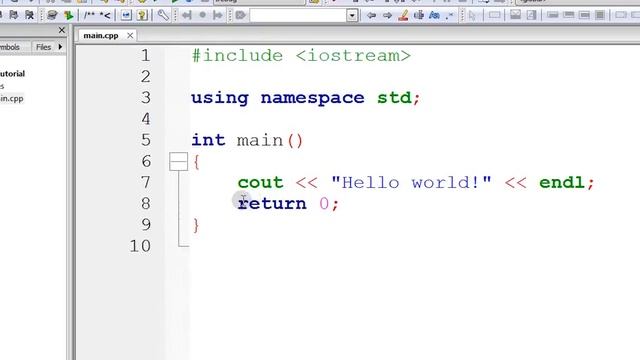Close the main.cpp editor tab
This screenshot has height=360, width=640.
coord(130,36)
